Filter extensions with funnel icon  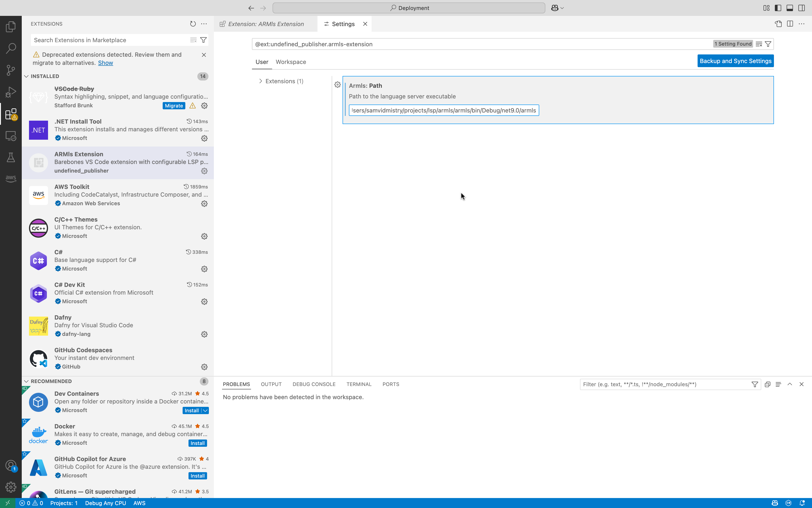(x=203, y=40)
